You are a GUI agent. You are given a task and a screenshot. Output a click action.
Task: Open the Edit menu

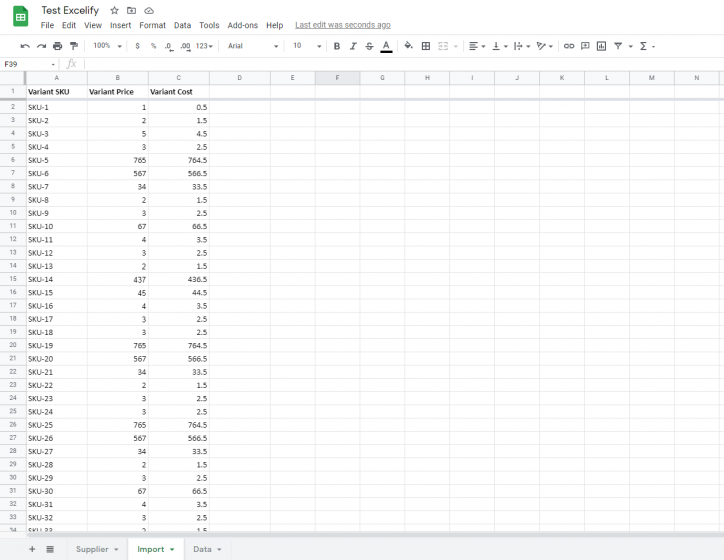(x=69, y=25)
